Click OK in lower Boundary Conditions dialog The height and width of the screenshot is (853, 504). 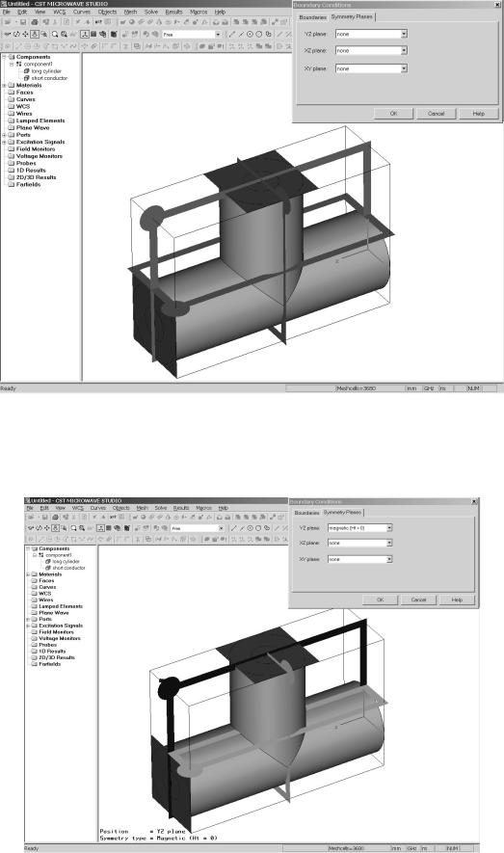[380, 600]
